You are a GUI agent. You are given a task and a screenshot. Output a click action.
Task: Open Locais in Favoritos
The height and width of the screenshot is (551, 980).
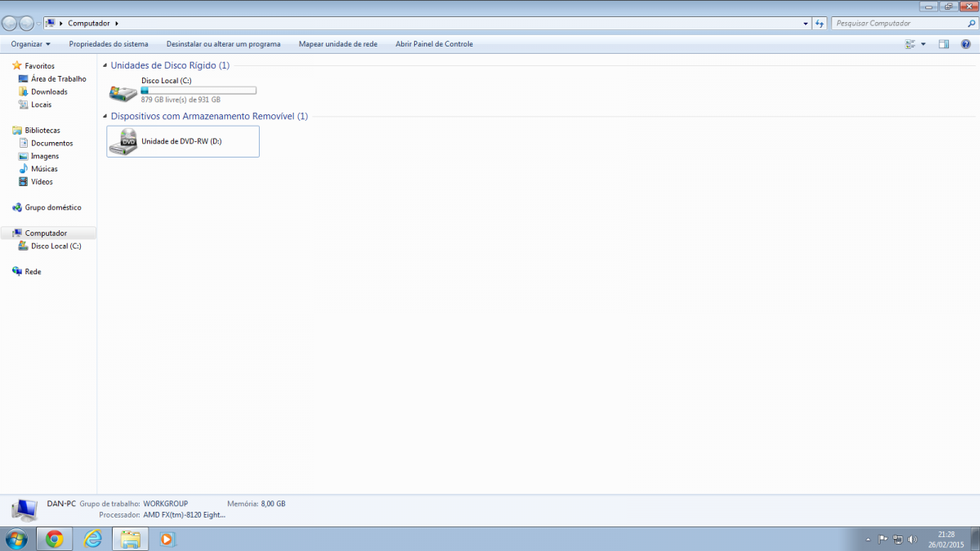(41, 104)
